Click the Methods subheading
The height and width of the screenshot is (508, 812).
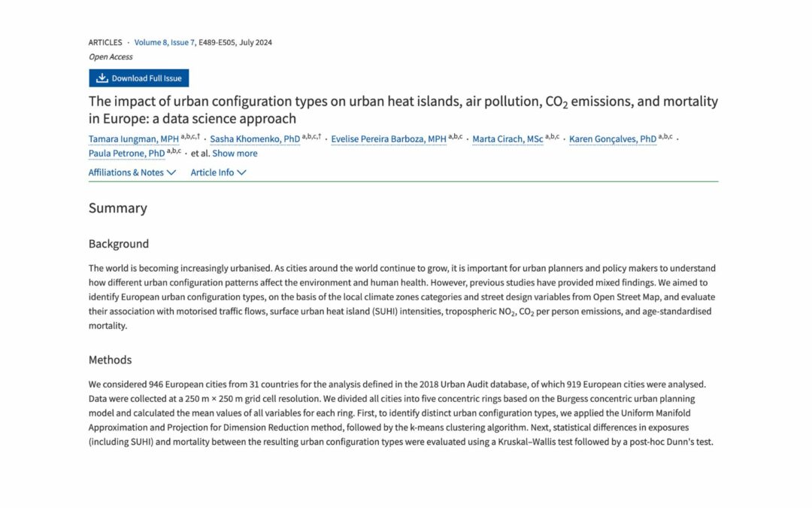pos(111,360)
